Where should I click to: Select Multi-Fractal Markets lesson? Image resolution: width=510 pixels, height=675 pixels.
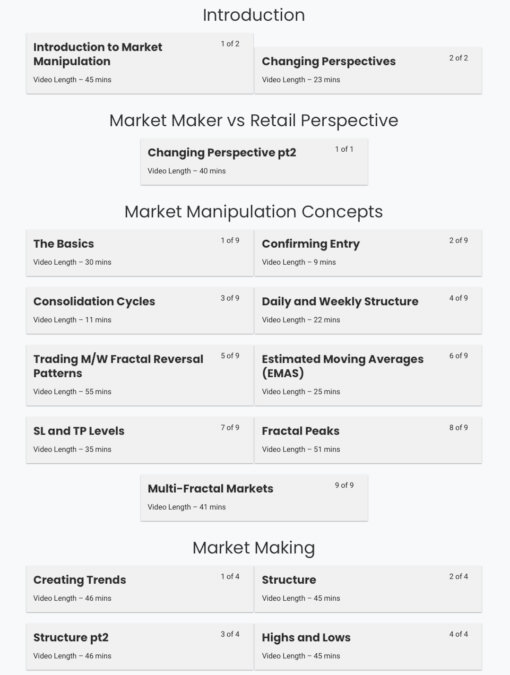pos(254,498)
